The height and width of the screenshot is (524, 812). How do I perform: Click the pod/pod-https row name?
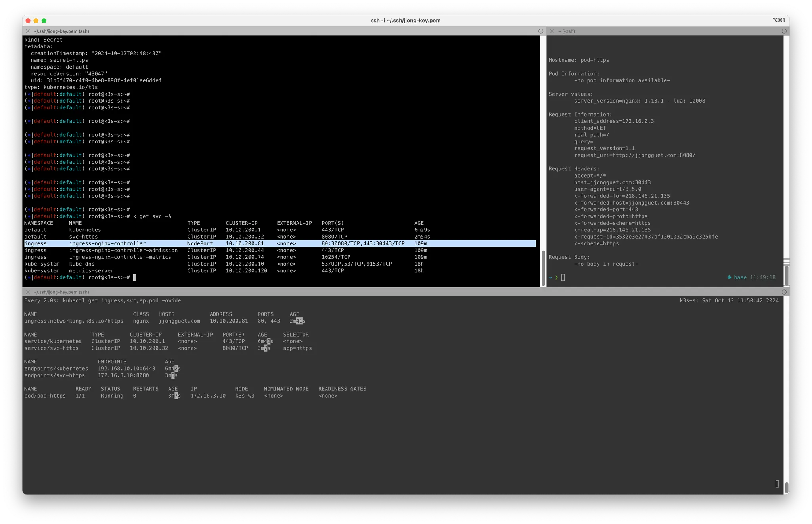tap(45, 396)
